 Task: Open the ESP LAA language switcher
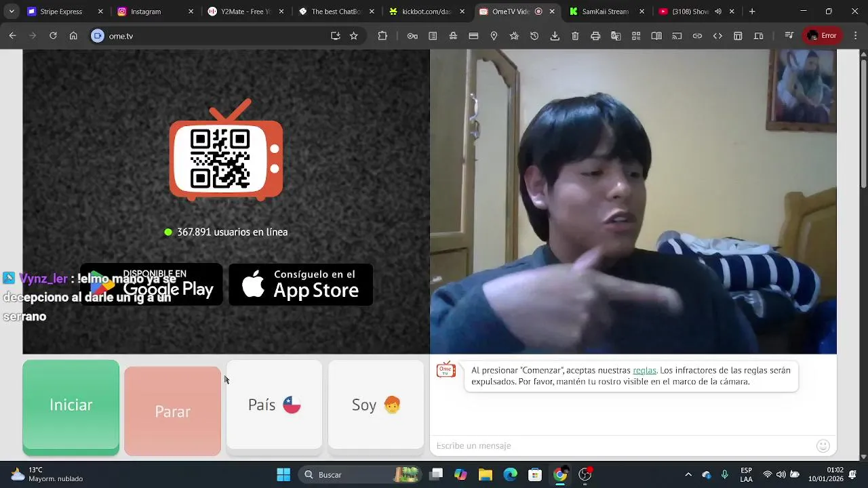(746, 474)
